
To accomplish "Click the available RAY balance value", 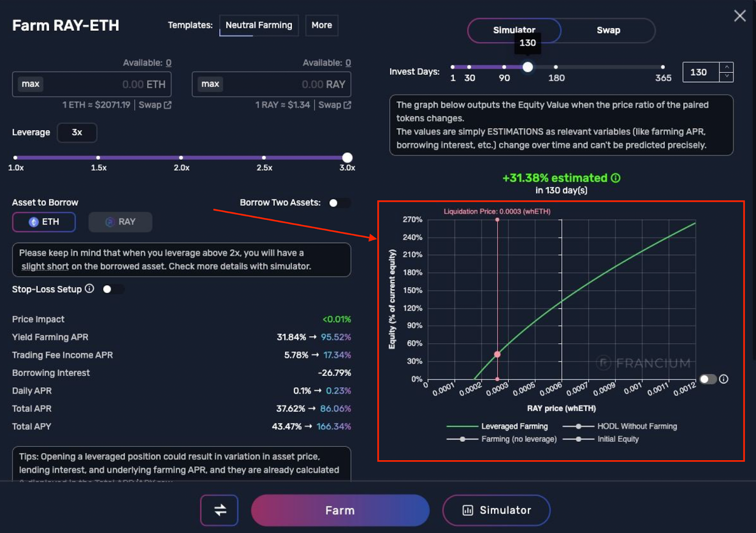I will tap(348, 63).
